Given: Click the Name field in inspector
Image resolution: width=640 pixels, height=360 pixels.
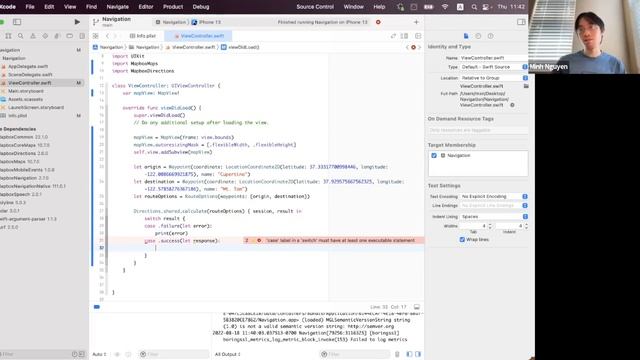Looking at the screenshot, I should (x=493, y=58).
